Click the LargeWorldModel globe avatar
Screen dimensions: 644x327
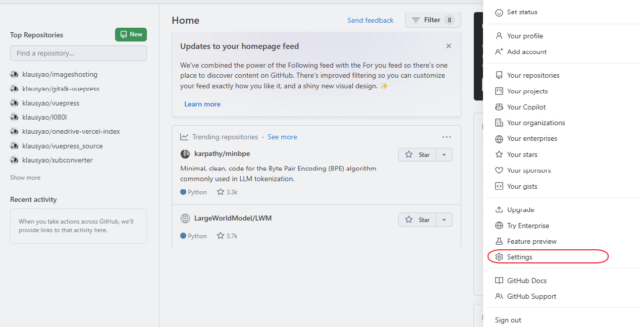coord(185,219)
